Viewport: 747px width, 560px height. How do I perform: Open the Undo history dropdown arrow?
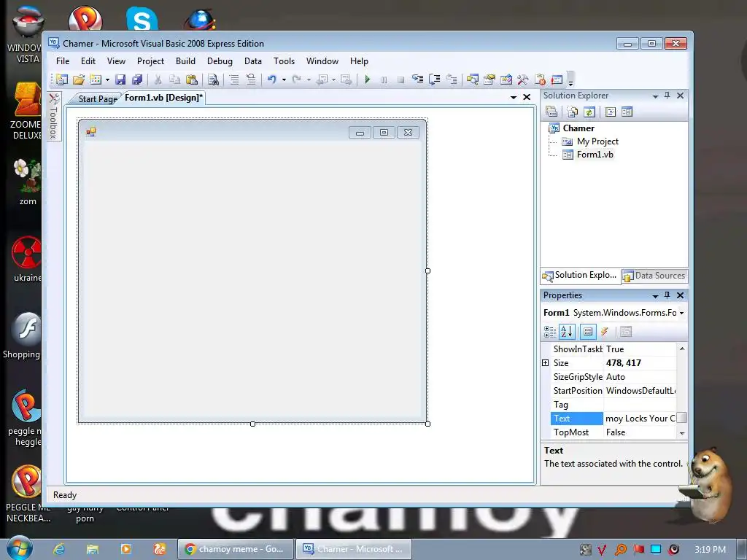[x=284, y=79]
